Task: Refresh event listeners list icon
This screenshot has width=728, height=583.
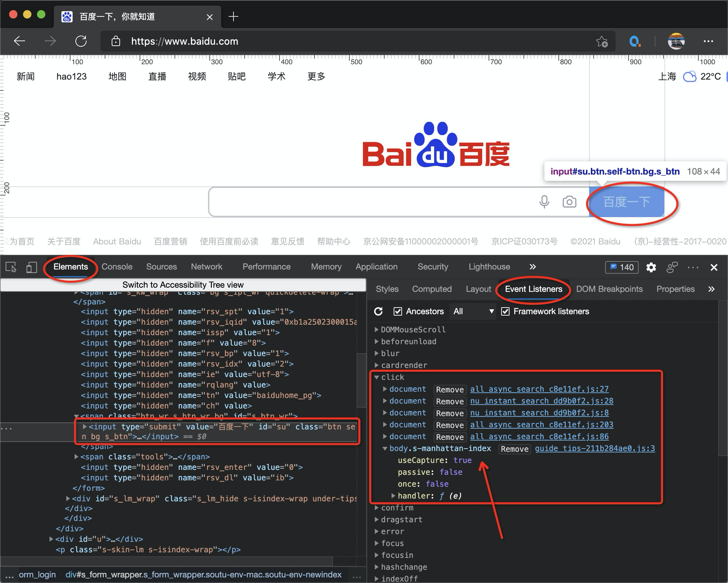Action: pos(378,311)
